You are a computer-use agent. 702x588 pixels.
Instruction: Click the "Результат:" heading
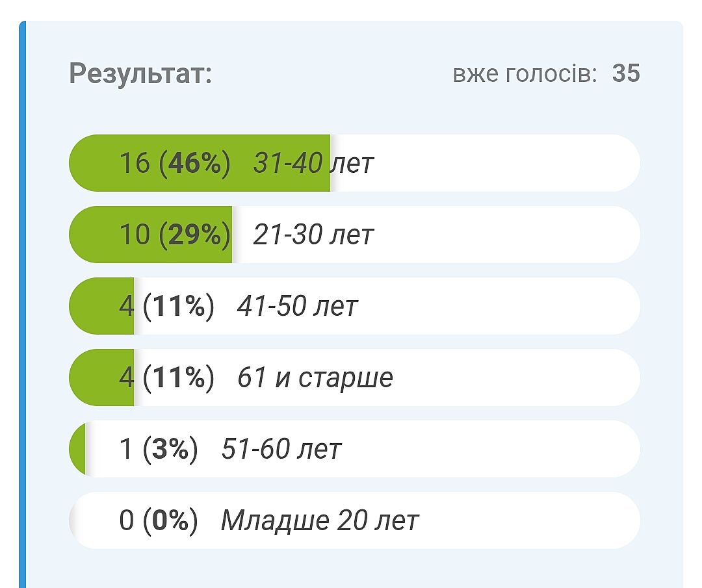(140, 73)
